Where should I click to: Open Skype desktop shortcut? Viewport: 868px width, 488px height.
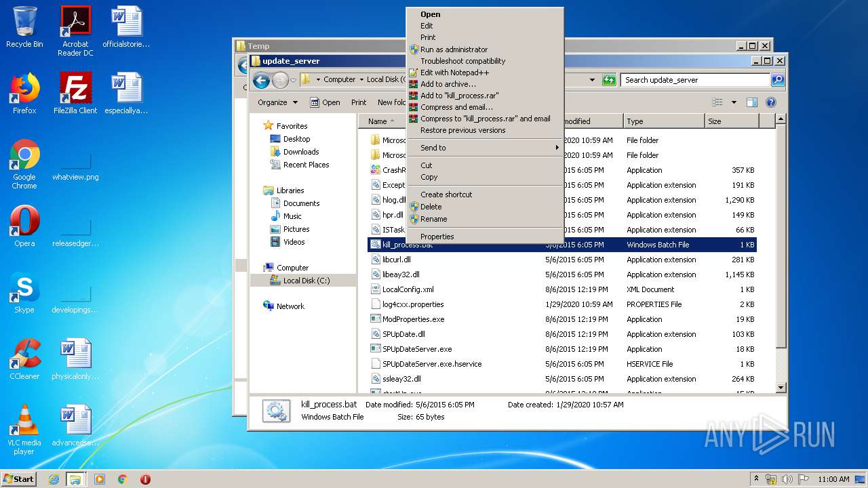click(24, 292)
